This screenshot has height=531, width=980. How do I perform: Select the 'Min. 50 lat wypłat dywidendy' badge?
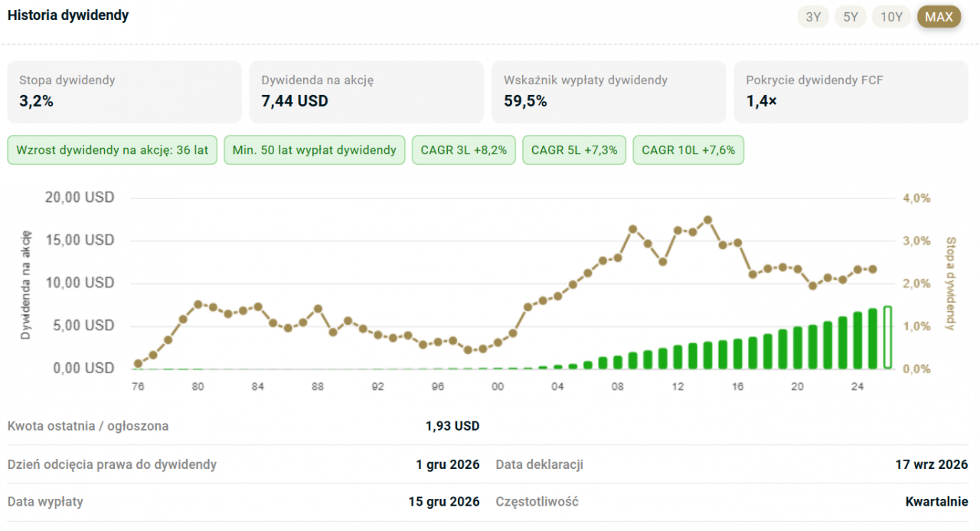(315, 150)
